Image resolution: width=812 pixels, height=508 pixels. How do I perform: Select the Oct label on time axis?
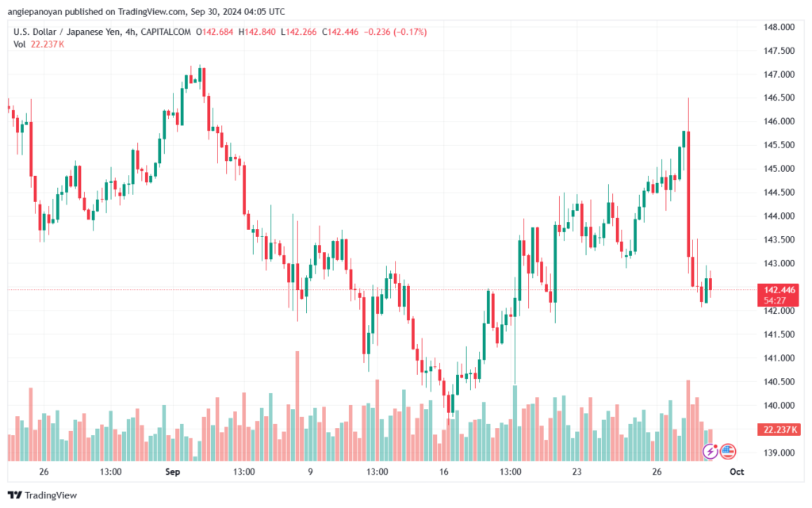point(737,472)
